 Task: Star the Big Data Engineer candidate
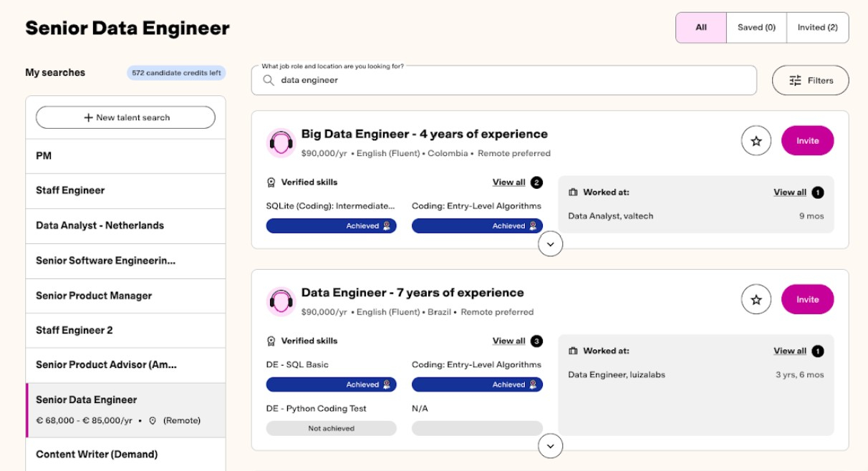756,140
